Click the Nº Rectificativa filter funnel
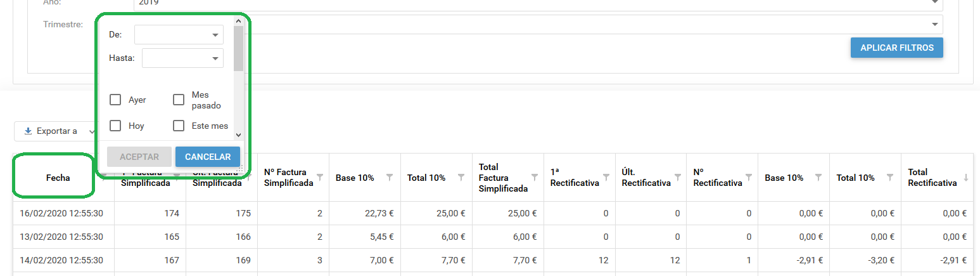Viewport: 980px width, 276px height. coord(749,177)
